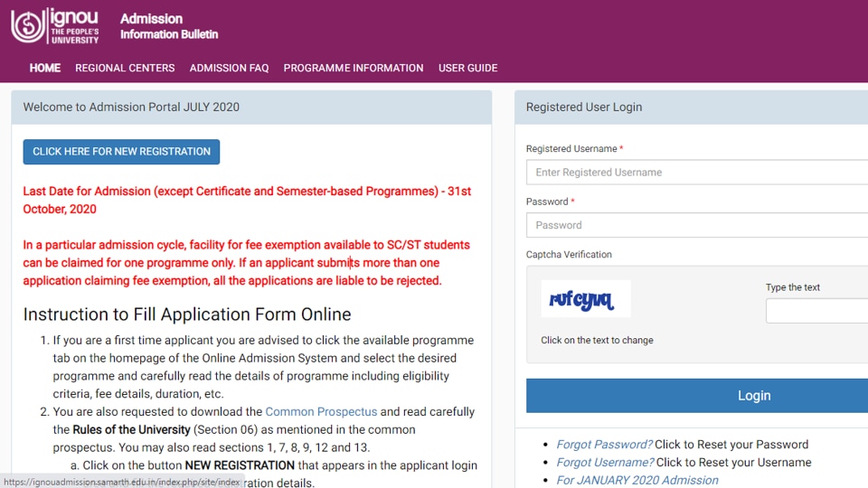Go to the REGIONAL CENTERS page
The height and width of the screenshot is (488, 868).
pos(125,68)
